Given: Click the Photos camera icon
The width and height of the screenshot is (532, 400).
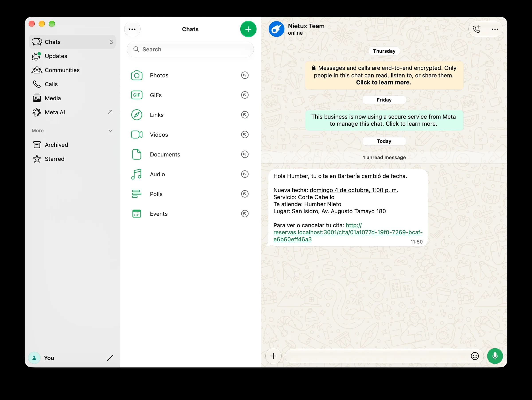Looking at the screenshot, I should (x=137, y=76).
